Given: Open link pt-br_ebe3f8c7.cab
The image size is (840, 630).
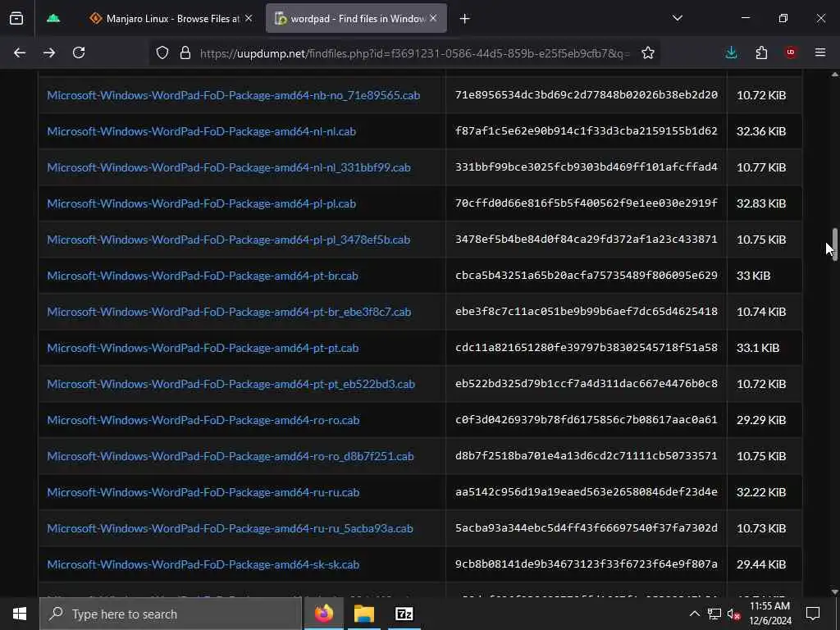Looking at the screenshot, I should pyautogui.click(x=230, y=312).
